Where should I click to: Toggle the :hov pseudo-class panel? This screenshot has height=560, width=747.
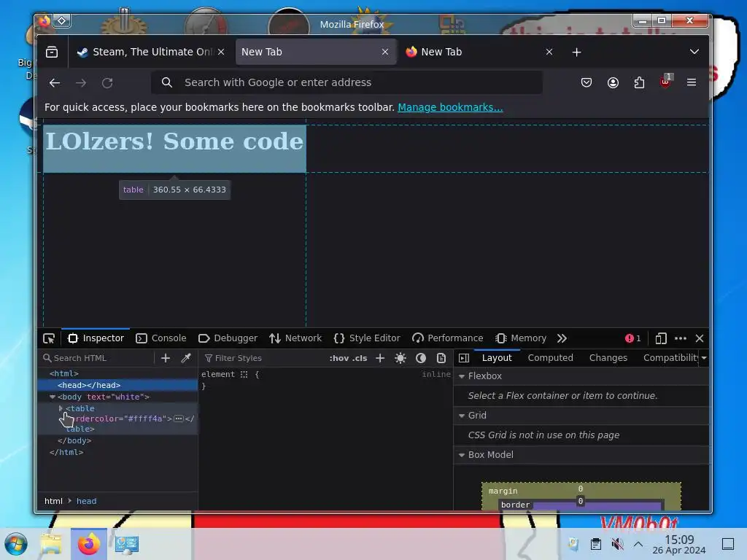click(338, 358)
